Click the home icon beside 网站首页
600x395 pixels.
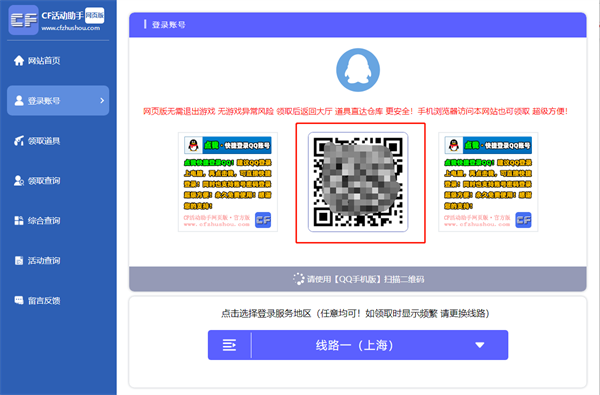point(19,60)
